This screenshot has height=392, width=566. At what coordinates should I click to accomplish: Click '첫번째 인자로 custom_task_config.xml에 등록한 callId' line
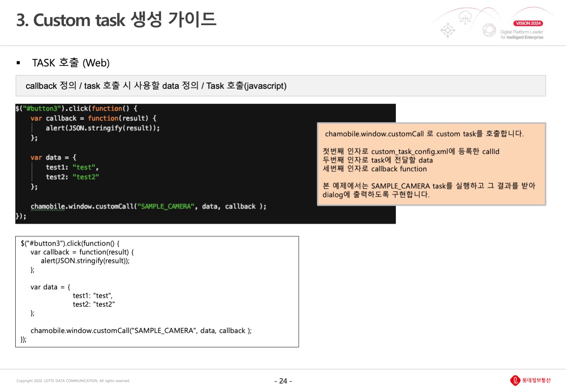pos(411,151)
